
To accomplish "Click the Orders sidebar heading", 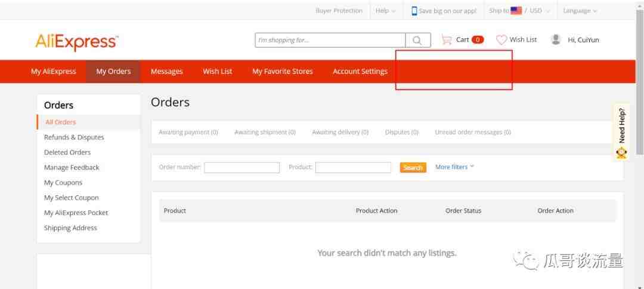I will [x=58, y=105].
